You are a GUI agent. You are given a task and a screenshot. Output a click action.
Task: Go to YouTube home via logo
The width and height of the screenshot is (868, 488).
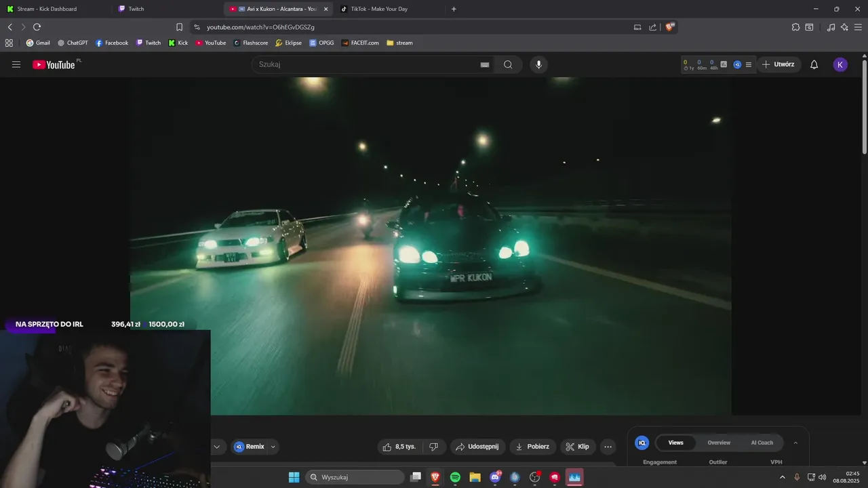click(x=54, y=64)
